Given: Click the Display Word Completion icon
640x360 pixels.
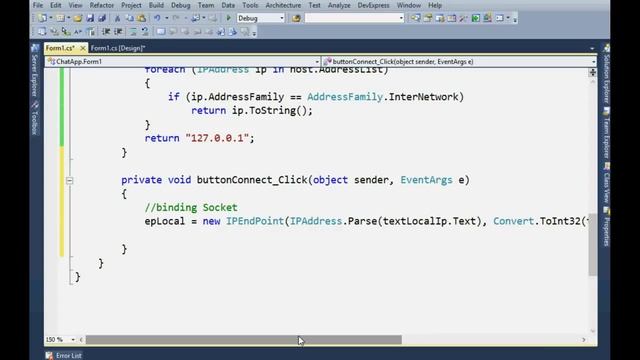Looking at the screenshot, I should pyautogui.click(x=78, y=31).
